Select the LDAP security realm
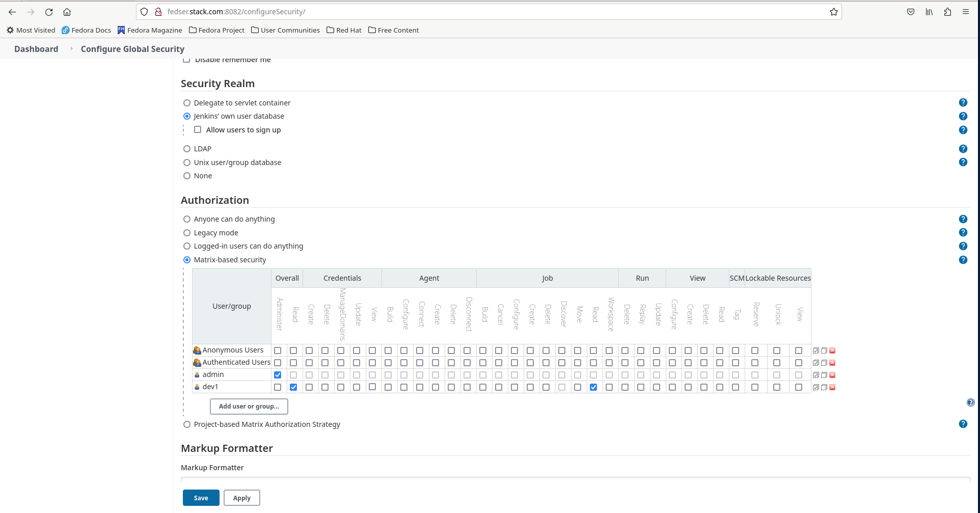Viewport: 980px width, 513px height. click(187, 148)
